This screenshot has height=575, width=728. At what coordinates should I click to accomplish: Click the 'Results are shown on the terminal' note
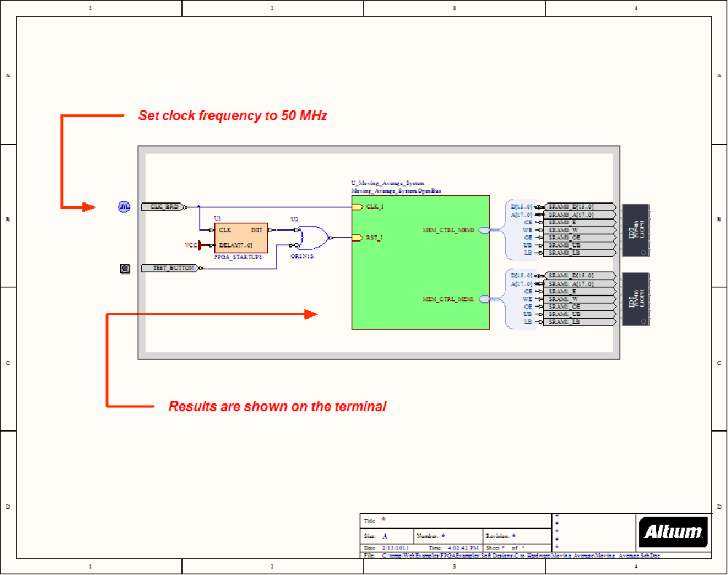(277, 407)
